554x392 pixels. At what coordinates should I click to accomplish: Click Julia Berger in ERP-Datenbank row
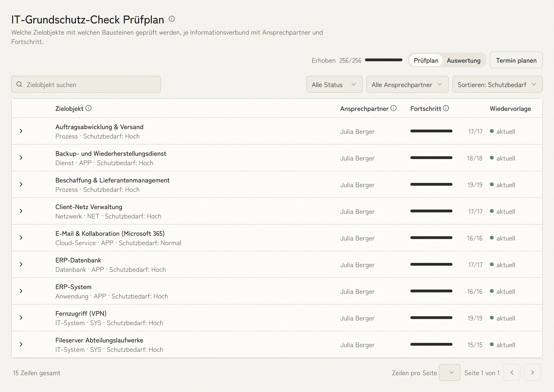pyautogui.click(x=357, y=265)
